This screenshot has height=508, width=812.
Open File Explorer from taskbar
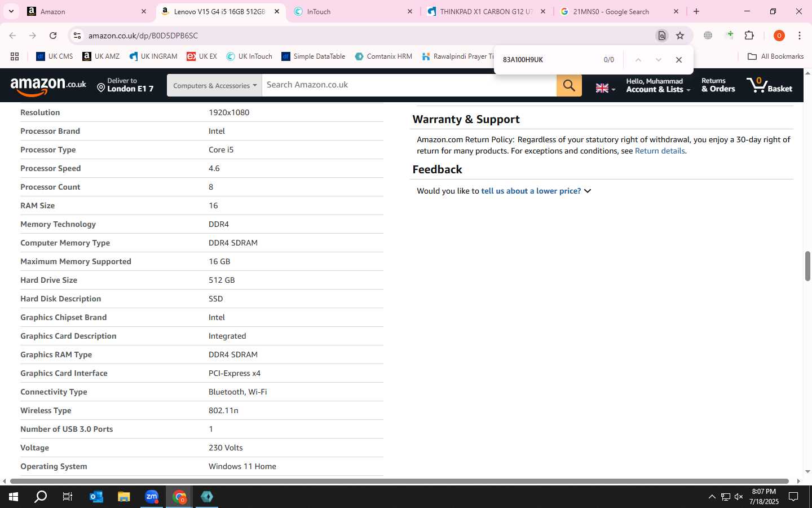(124, 497)
